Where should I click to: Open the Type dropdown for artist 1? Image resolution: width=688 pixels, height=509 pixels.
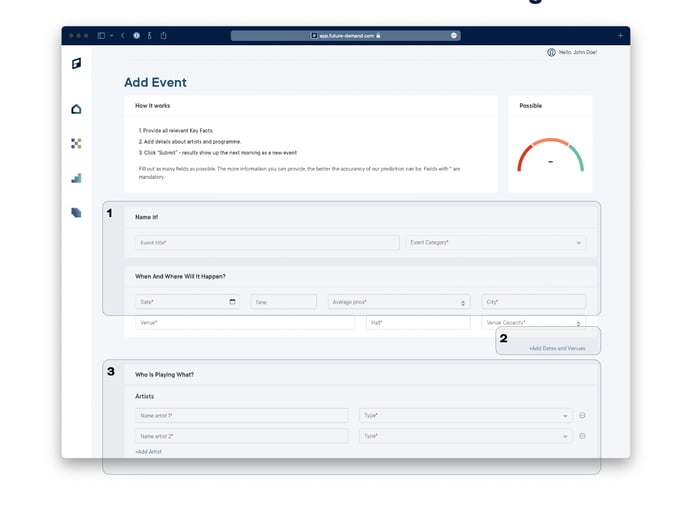click(466, 415)
